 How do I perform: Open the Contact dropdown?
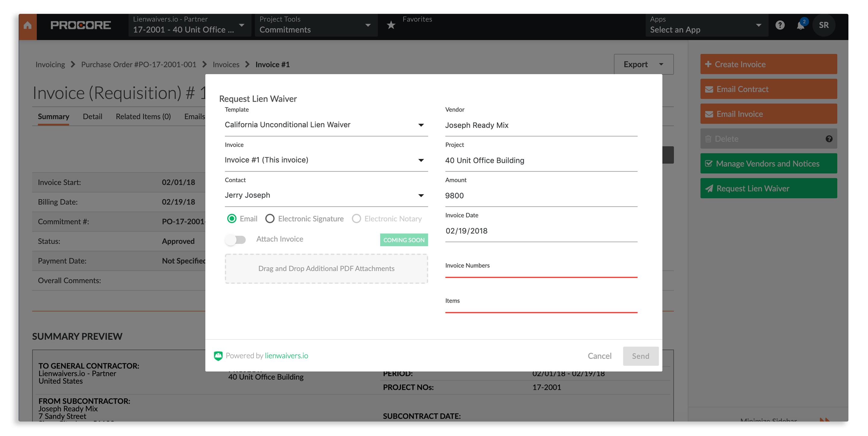(x=326, y=195)
